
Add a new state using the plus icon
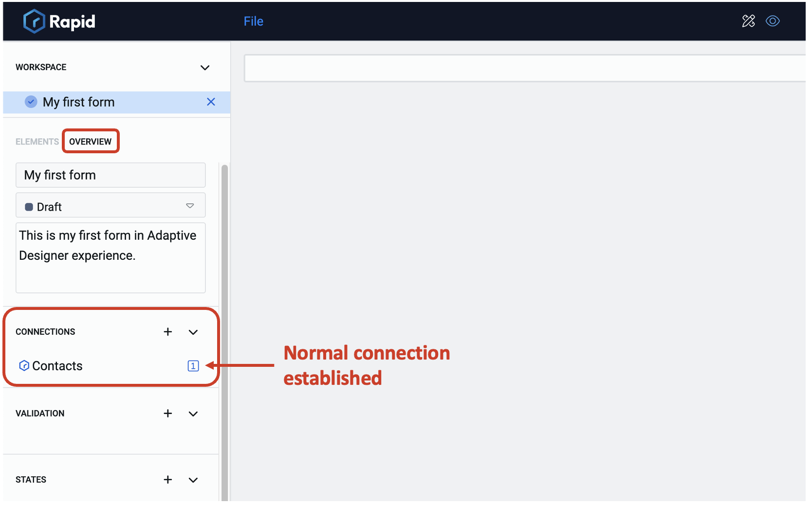coord(167,480)
